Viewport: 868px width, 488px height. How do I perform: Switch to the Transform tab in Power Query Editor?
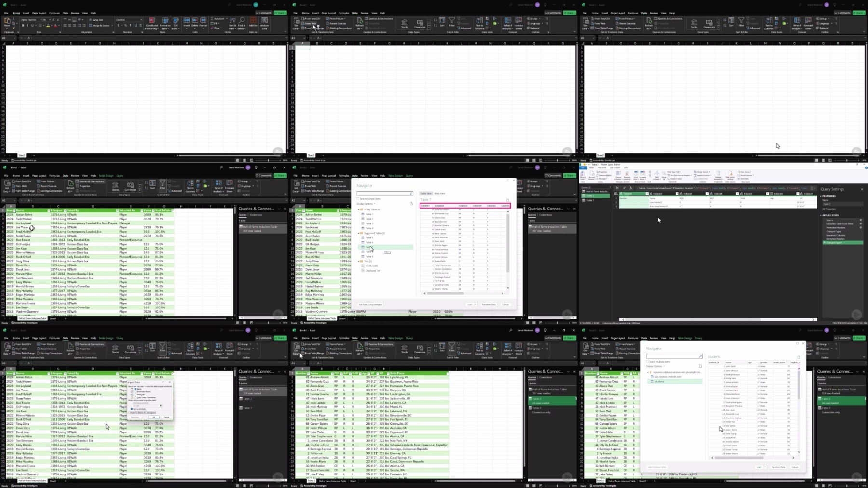click(602, 168)
